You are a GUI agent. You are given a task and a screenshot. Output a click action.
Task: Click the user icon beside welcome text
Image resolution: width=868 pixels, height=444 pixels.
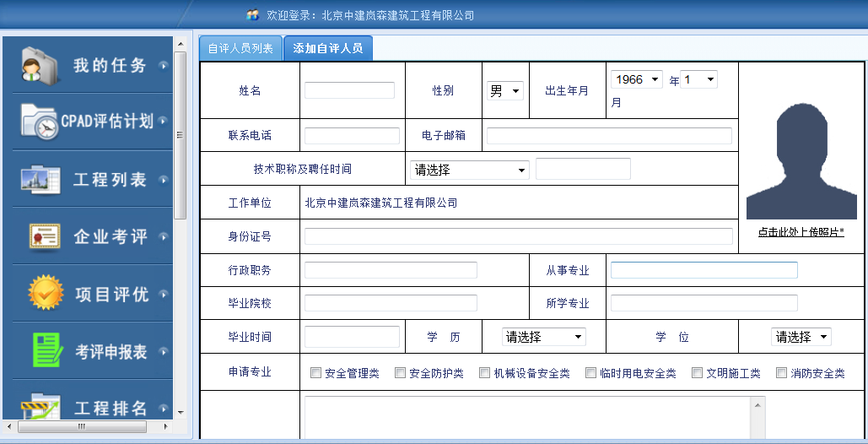point(251,15)
